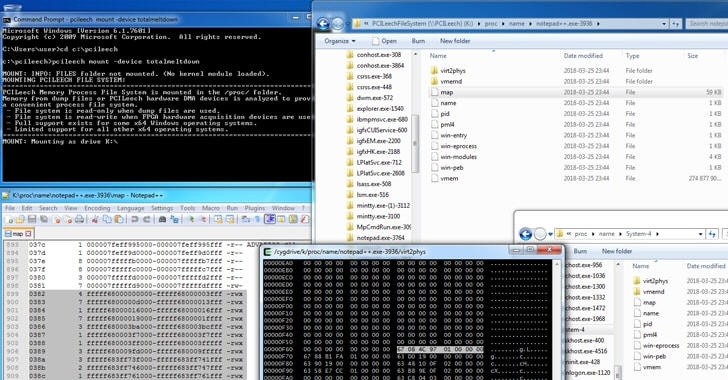
Task: Click New folder in System-4 Explorer window
Action: pyautogui.click(x=617, y=251)
